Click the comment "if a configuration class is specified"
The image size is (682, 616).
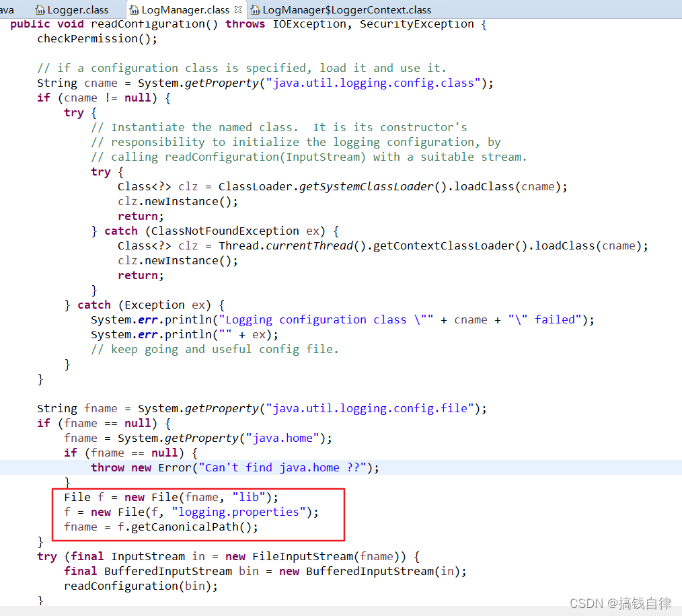[241, 69]
